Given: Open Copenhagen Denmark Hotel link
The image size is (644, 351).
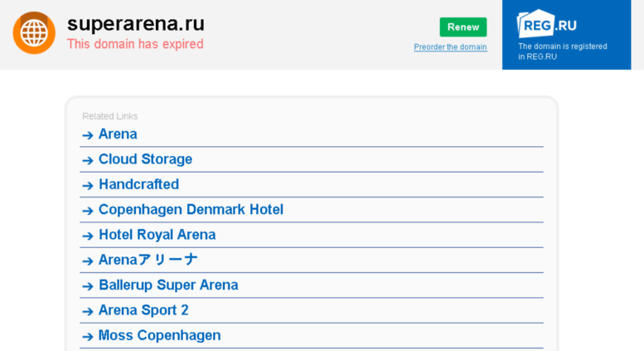Looking at the screenshot, I should coord(191,209).
